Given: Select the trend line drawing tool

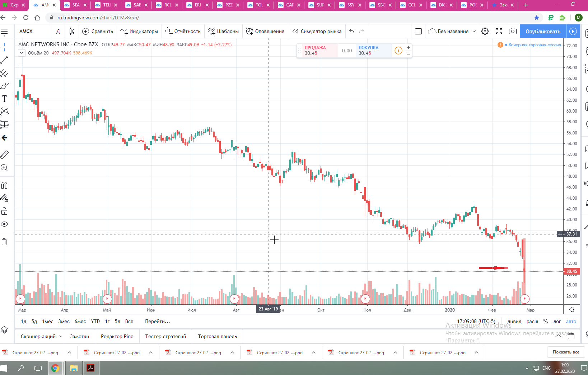Looking at the screenshot, I should point(5,60).
